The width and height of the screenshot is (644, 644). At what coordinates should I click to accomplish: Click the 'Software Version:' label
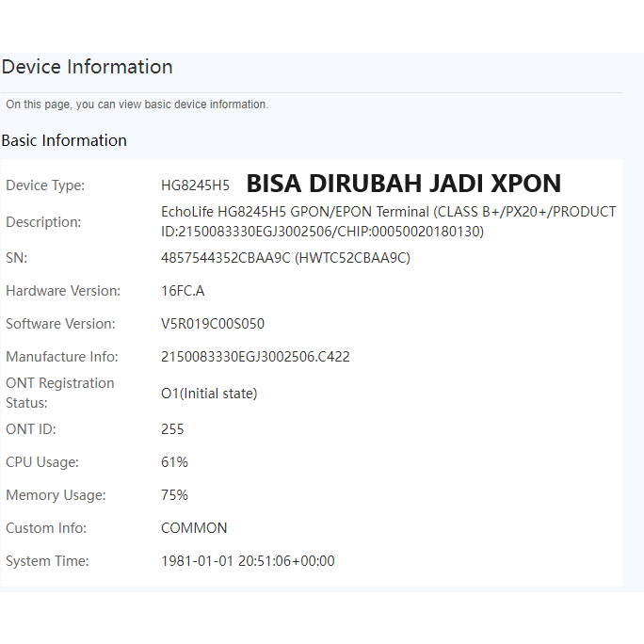point(60,324)
